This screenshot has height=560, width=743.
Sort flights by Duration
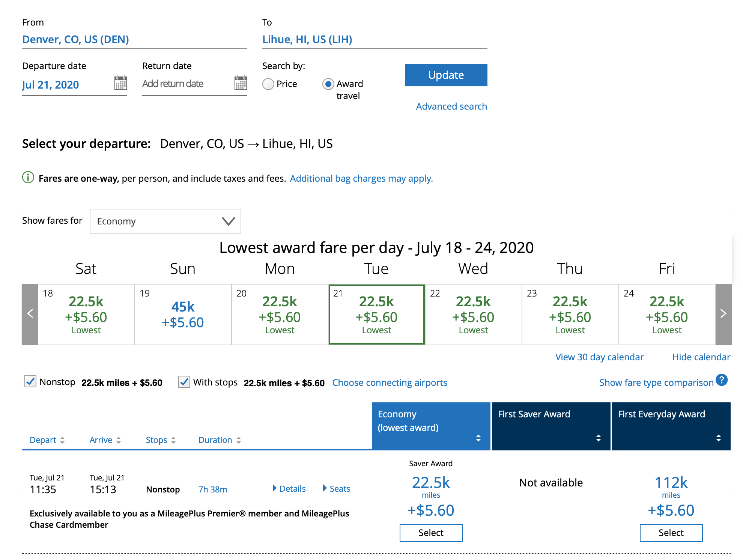(220, 440)
